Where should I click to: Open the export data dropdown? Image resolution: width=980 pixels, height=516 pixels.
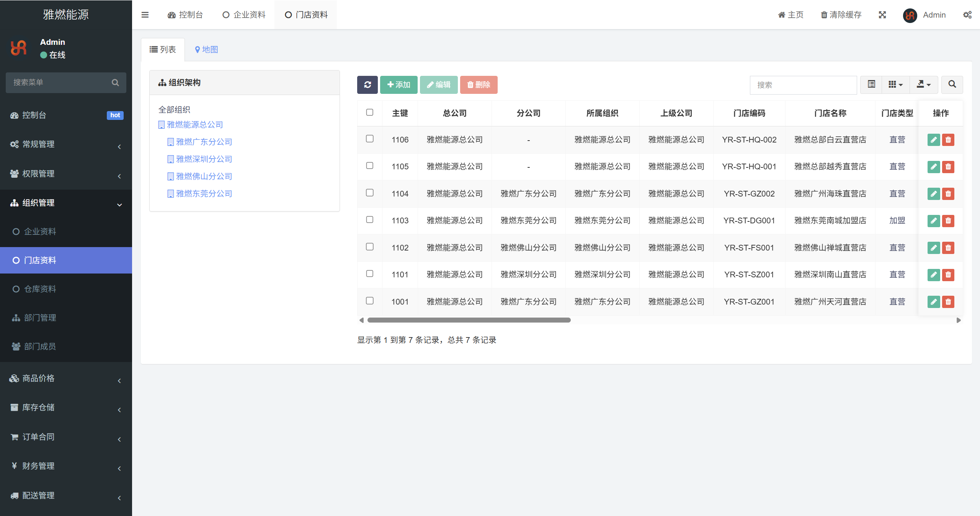[924, 85]
